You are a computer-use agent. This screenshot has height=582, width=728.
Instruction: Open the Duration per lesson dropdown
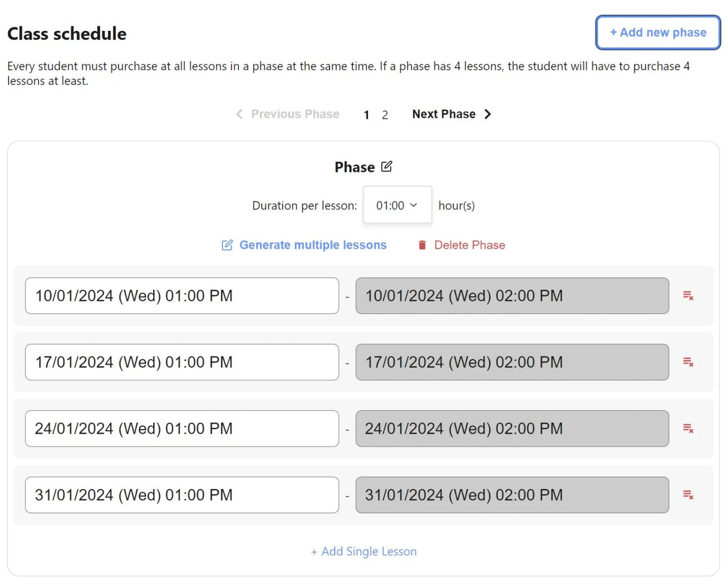tap(397, 205)
